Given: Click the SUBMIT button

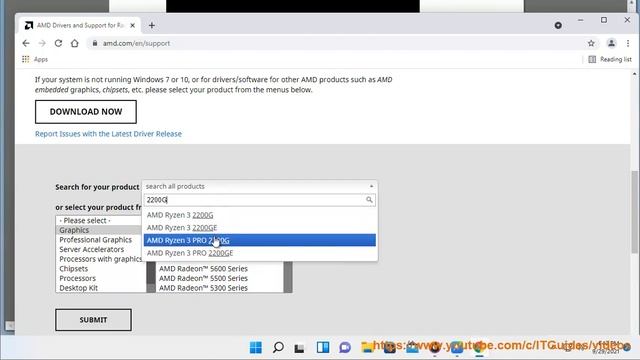Looking at the screenshot, I should (x=93, y=320).
